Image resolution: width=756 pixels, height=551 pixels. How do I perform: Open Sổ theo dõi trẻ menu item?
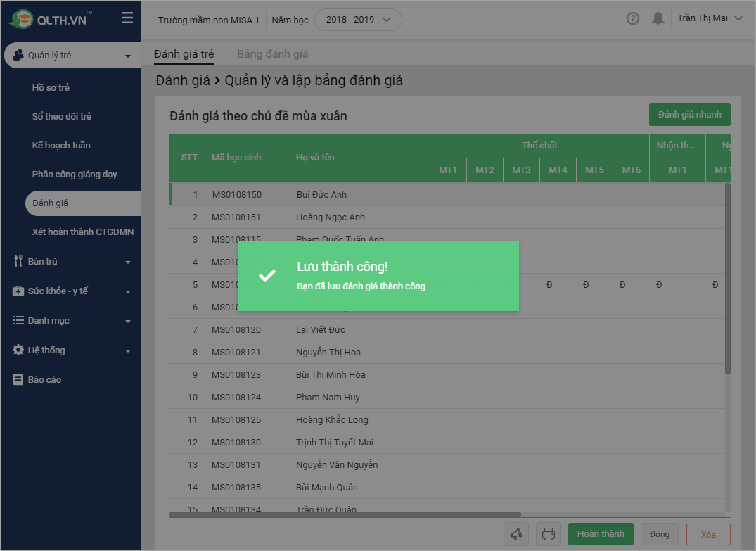62,116
